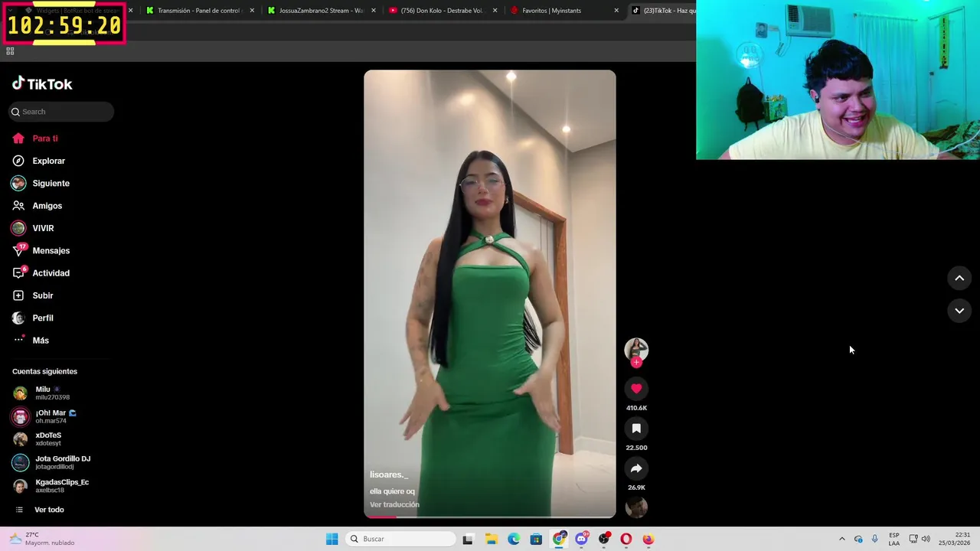Open the browser apps grid icon
The height and width of the screenshot is (551, 980).
tap(10, 51)
